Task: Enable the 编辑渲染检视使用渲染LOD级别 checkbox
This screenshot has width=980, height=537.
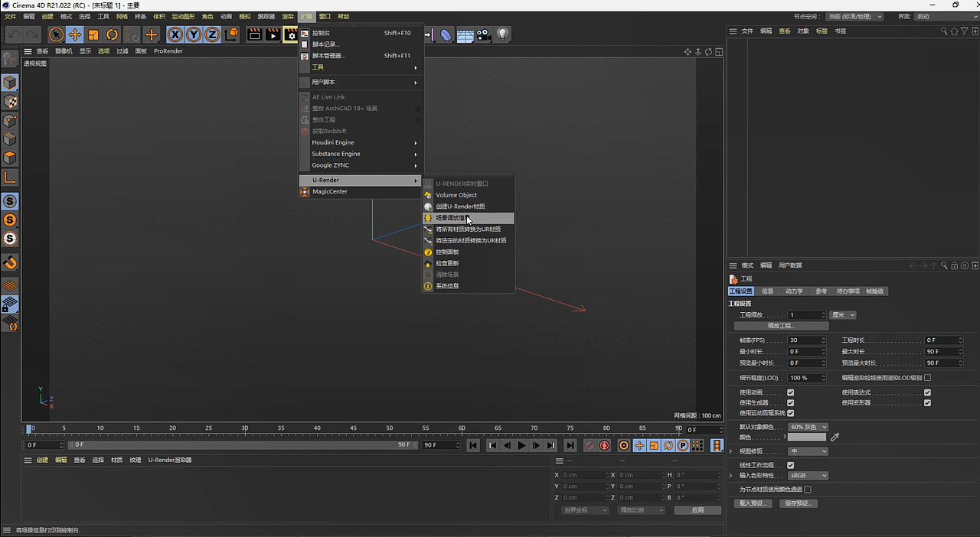Action: (x=927, y=377)
